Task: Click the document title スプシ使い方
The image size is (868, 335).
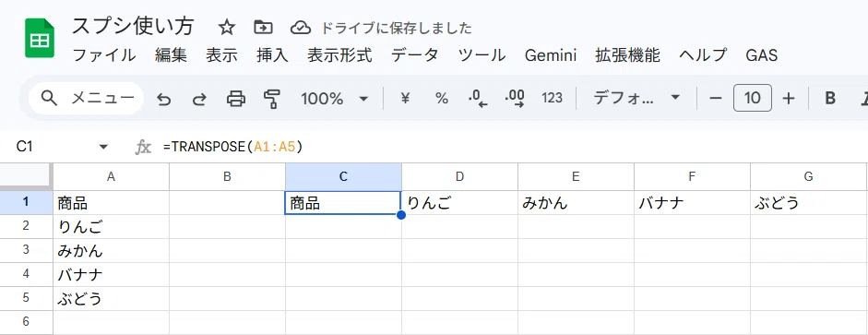Action: coord(133,27)
